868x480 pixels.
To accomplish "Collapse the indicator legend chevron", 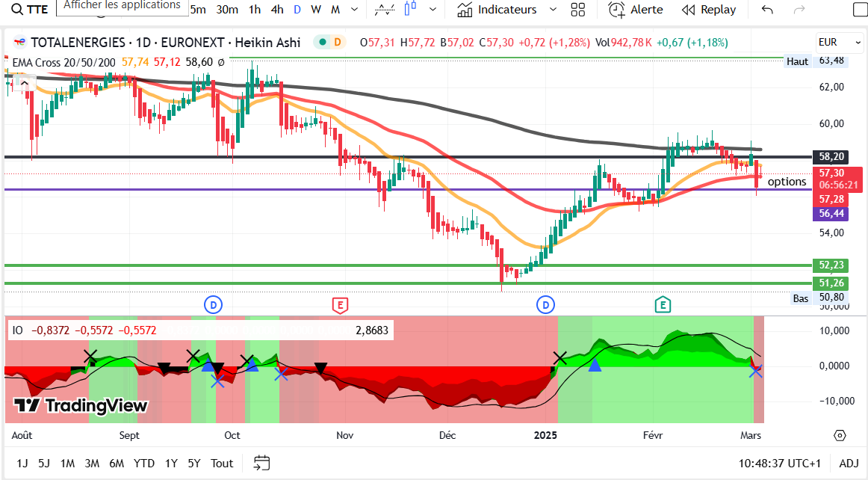I will pyautogui.click(x=25, y=83).
